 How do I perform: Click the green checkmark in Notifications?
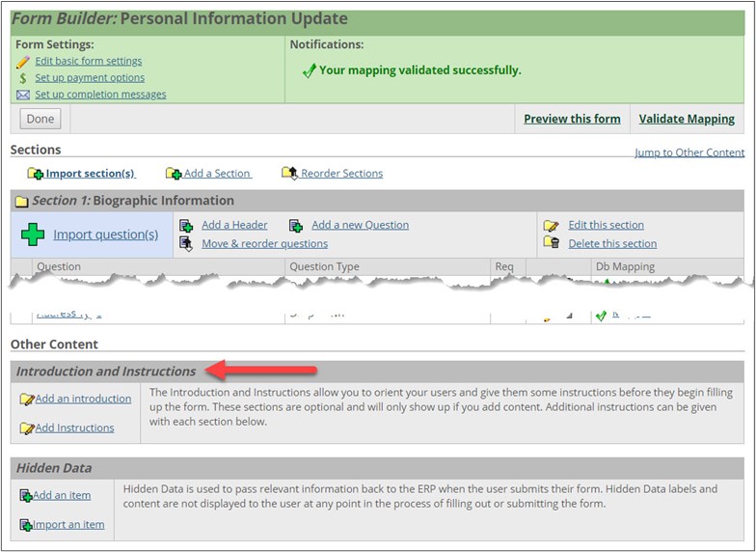pos(309,71)
